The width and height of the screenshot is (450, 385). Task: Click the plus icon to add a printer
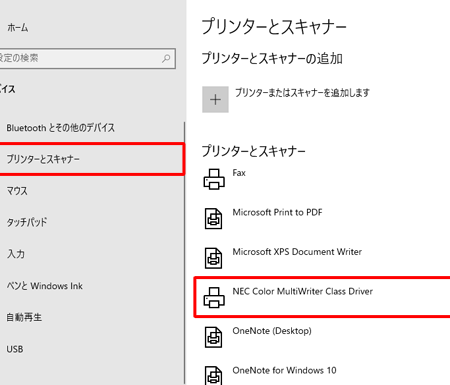(215, 99)
